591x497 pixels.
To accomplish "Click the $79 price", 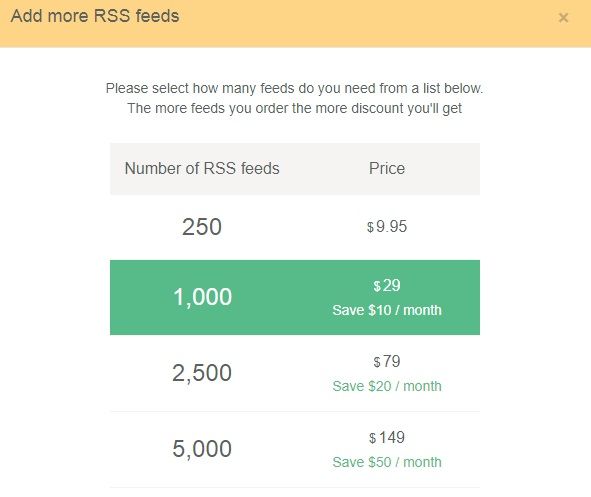I will click(387, 362).
